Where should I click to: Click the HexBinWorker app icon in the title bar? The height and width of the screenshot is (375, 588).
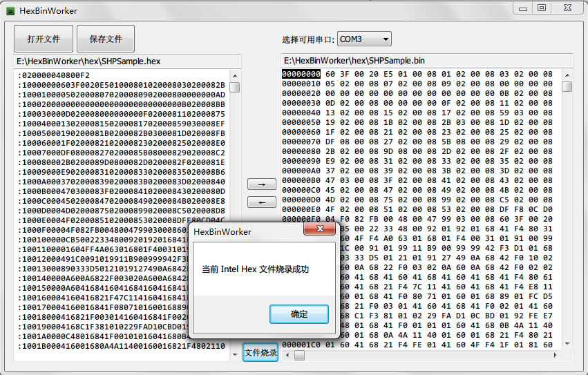[10, 11]
